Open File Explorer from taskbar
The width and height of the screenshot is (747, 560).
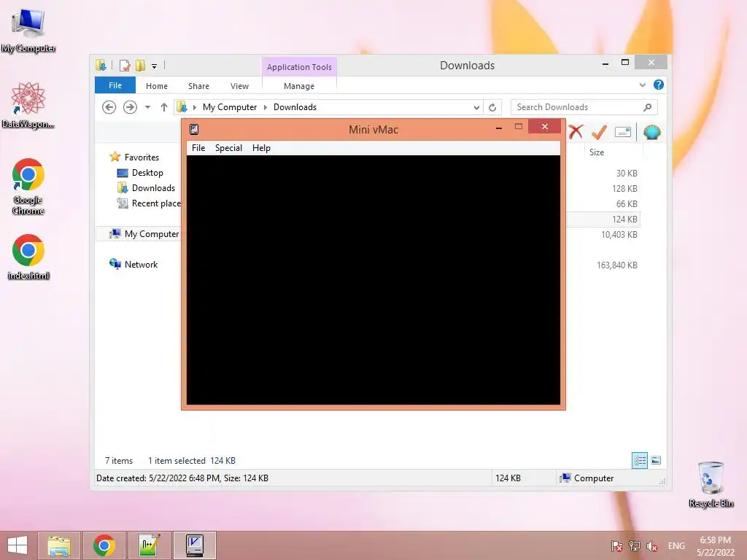tap(58, 545)
